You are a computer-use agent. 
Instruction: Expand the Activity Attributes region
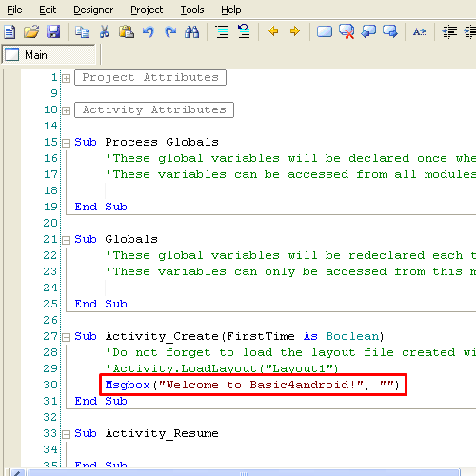[x=66, y=110]
